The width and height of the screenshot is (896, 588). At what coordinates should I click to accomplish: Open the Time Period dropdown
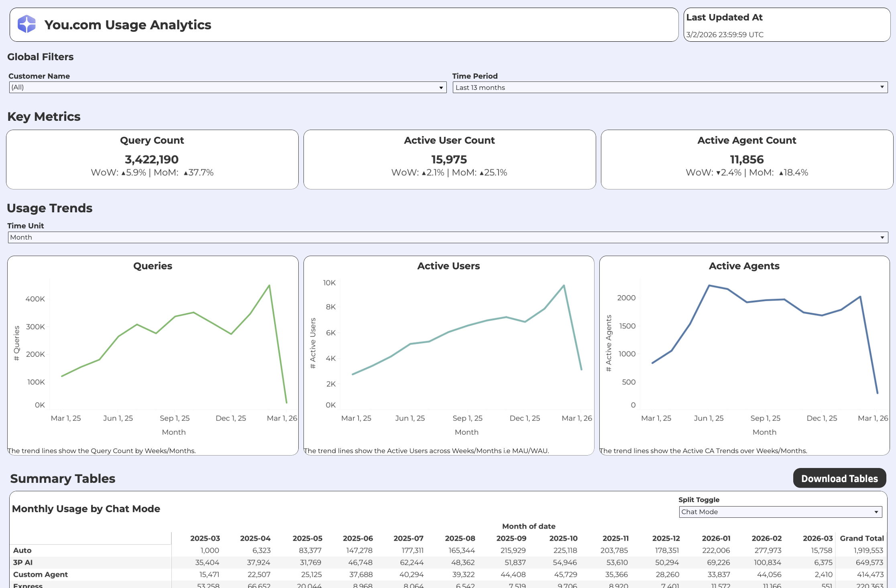(670, 87)
